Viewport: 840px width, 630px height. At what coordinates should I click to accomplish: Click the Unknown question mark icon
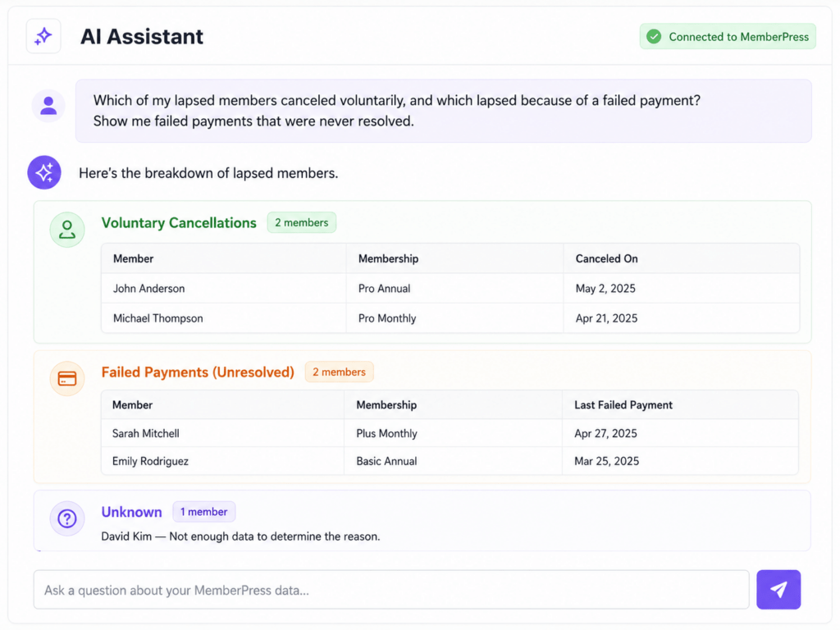[67, 518]
